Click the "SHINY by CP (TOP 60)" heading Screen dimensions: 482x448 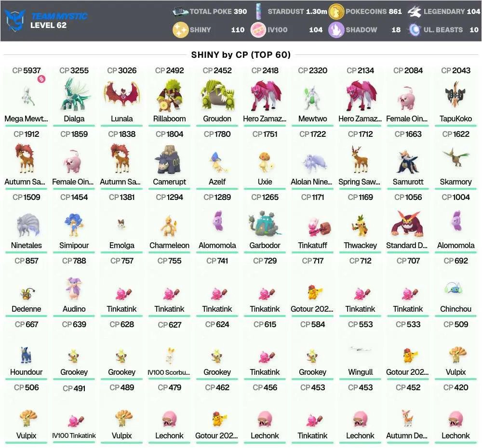tap(241, 55)
